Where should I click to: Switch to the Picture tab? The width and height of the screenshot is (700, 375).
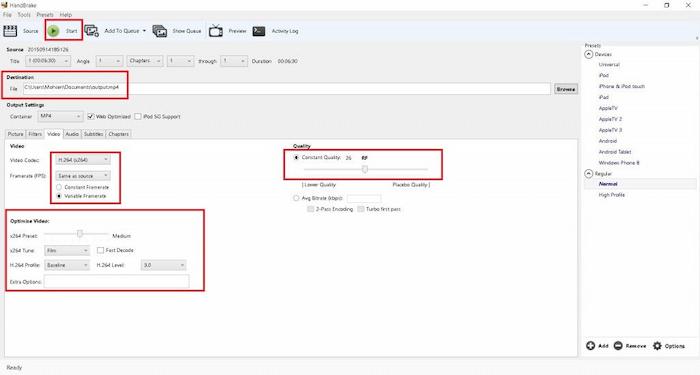click(x=16, y=134)
